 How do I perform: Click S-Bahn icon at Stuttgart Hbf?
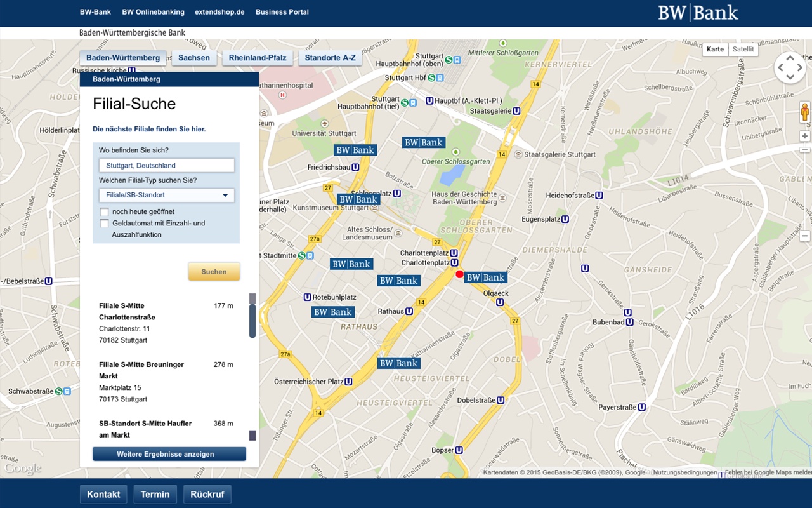[x=432, y=77]
